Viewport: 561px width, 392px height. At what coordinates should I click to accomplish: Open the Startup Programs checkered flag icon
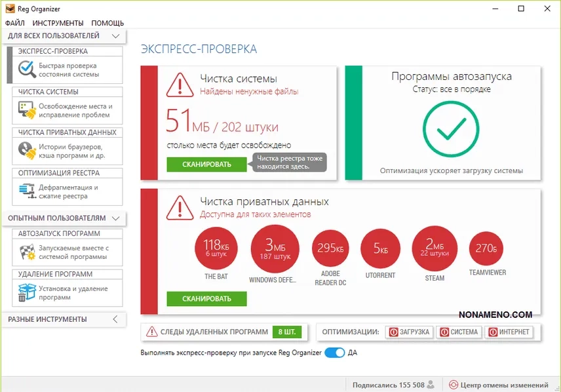coord(27,252)
